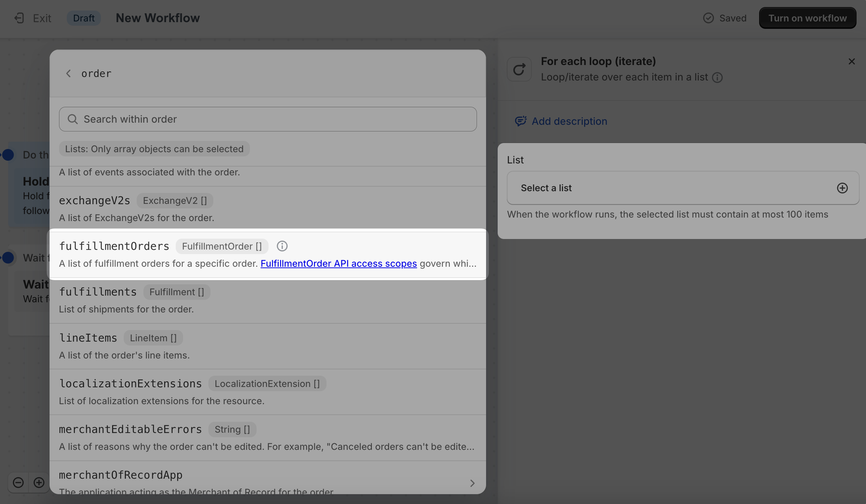Click the ExchangeV2 [] type badge

coord(175,201)
